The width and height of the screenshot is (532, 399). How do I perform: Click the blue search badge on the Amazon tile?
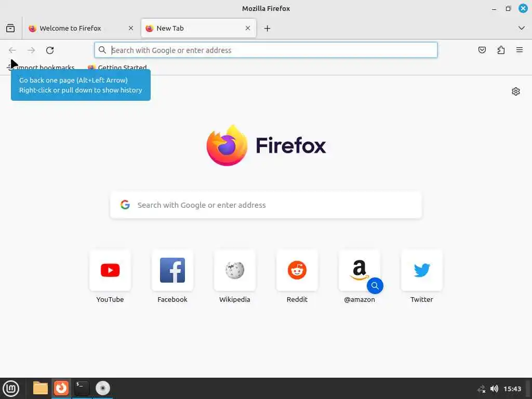click(375, 286)
